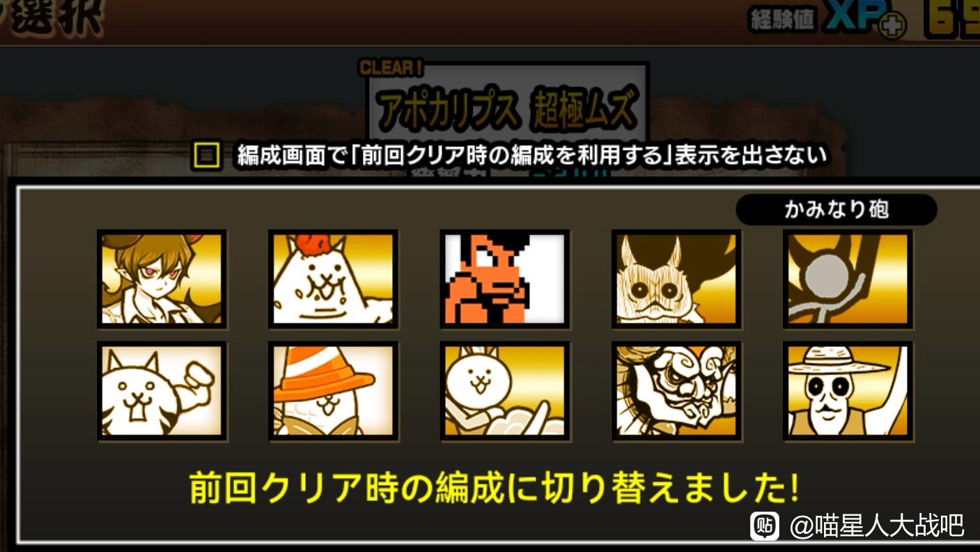Tap the かみなり砲 cannon label
The width and height of the screenshot is (980, 552).
[836, 209]
